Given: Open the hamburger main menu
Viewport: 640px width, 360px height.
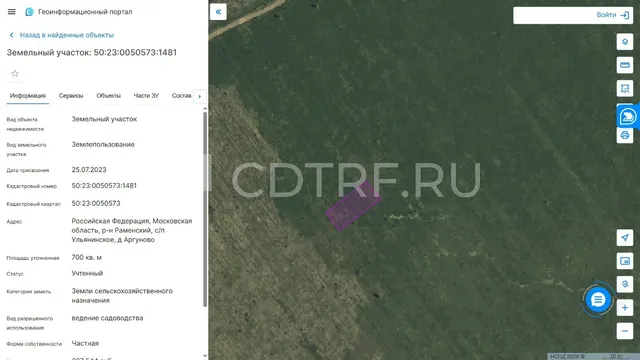Looking at the screenshot, I should (11, 12).
